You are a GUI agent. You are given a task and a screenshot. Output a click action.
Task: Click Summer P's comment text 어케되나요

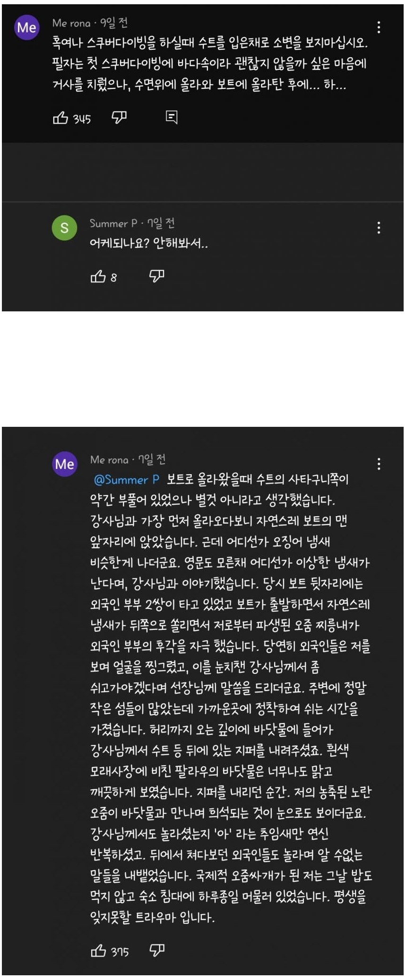(x=149, y=244)
